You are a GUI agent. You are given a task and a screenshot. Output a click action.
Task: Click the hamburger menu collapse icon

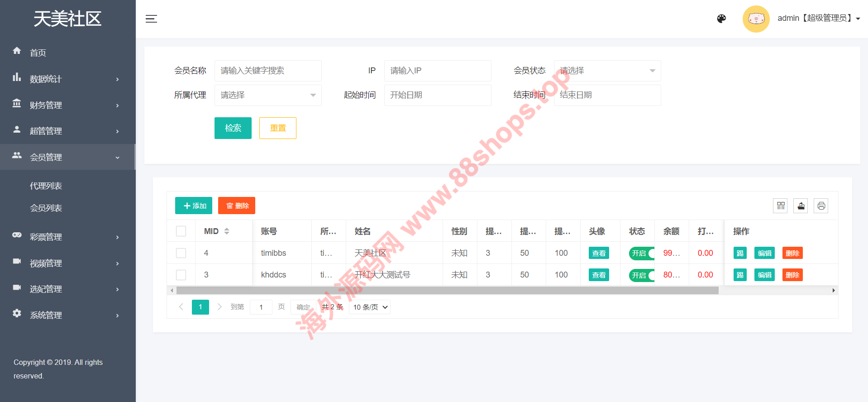[151, 19]
